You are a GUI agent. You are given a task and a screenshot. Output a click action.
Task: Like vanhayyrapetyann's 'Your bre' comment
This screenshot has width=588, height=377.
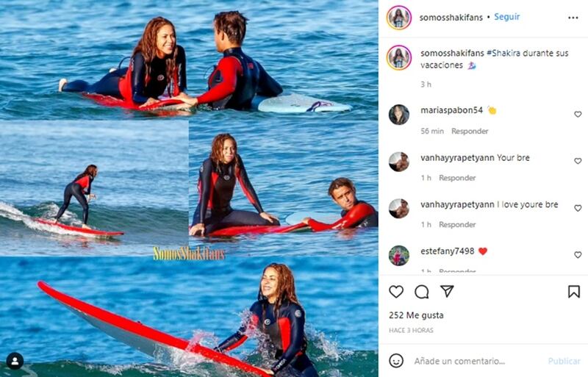click(578, 161)
